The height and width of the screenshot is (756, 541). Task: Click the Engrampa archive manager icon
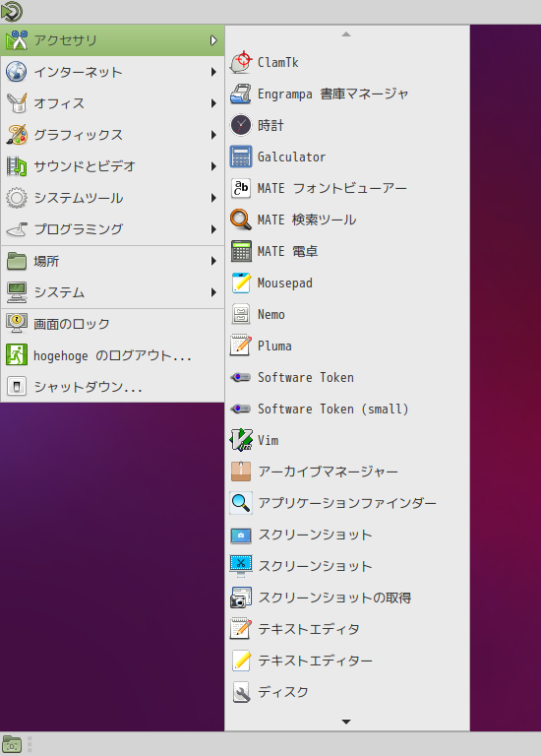click(241, 94)
